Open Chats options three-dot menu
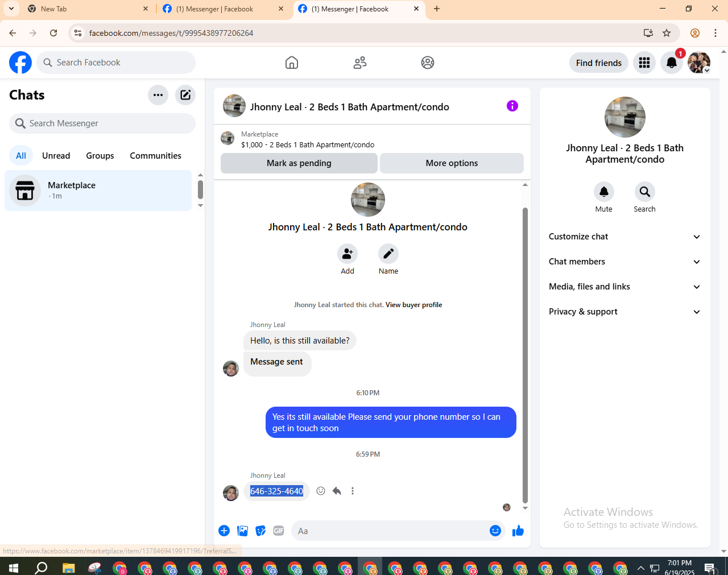The width and height of the screenshot is (728, 575). click(x=158, y=95)
